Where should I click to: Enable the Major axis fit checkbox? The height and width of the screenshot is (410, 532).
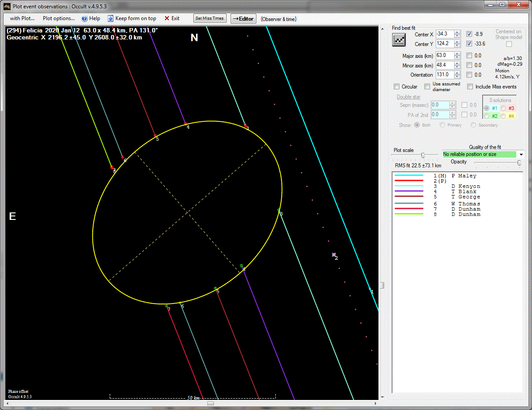tap(469, 56)
